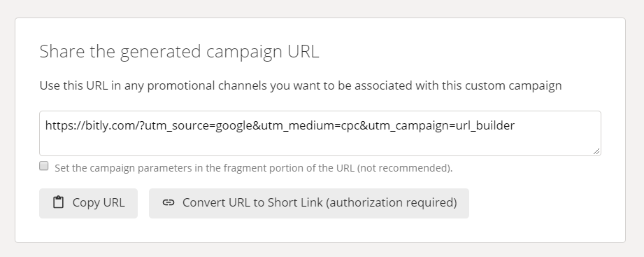
Task: Click the clipboard icon on Copy URL
Action: [58, 202]
